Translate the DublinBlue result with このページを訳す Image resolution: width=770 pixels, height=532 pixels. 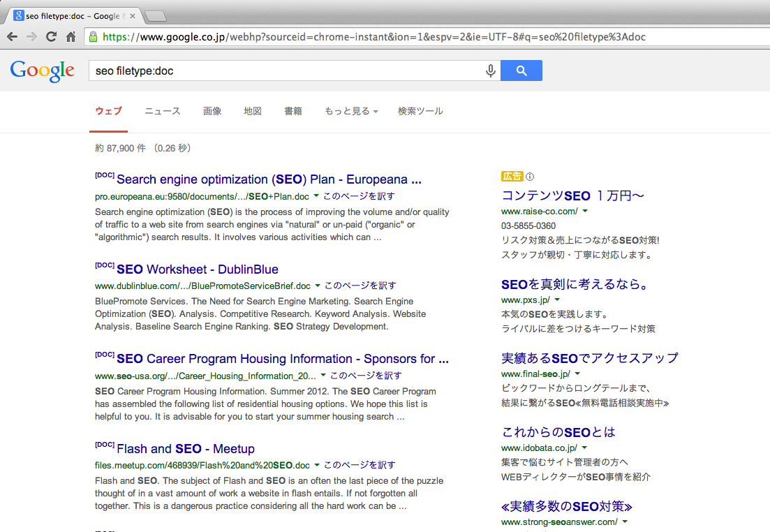[x=360, y=286]
